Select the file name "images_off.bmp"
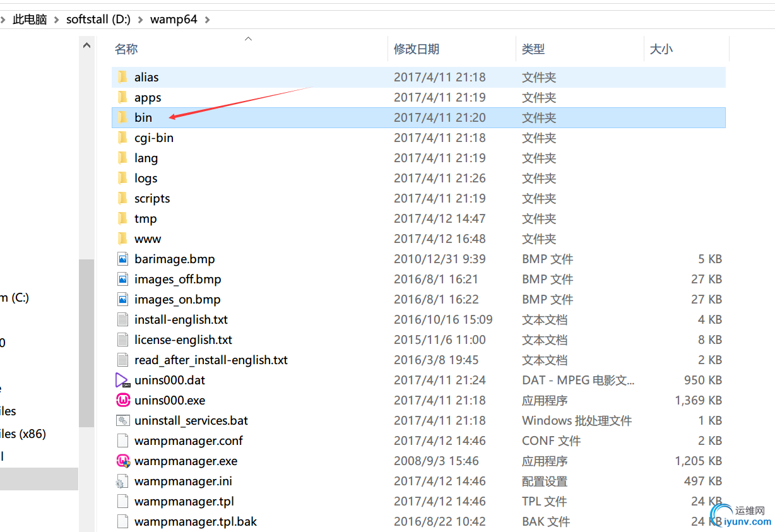Viewport: 775px width, 532px height. [x=178, y=279]
